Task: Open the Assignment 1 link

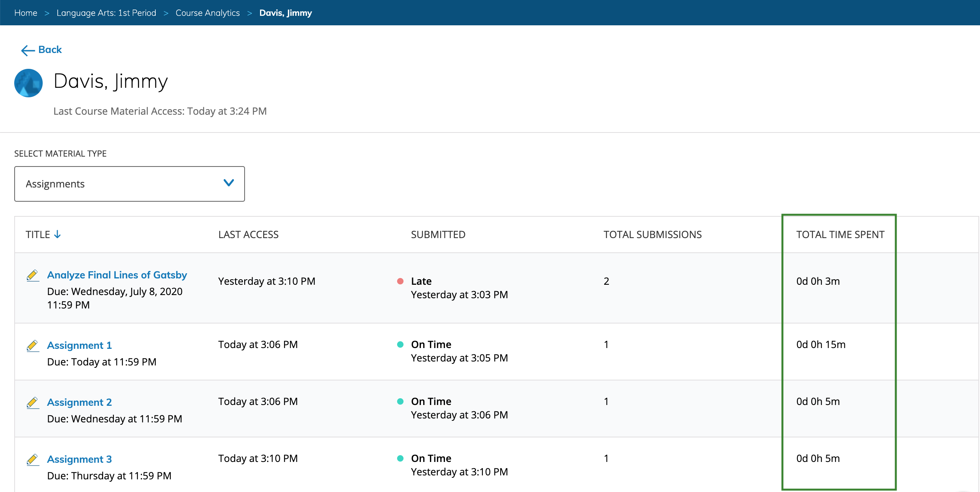Action: point(79,345)
